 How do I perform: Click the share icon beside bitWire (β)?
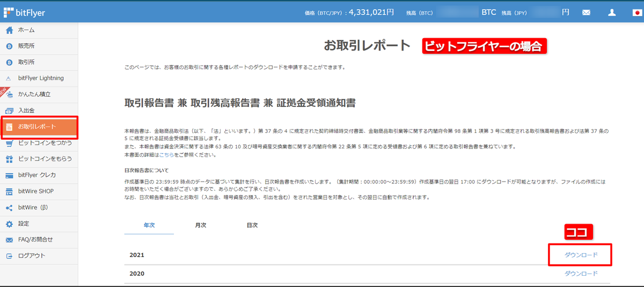click(x=9, y=208)
